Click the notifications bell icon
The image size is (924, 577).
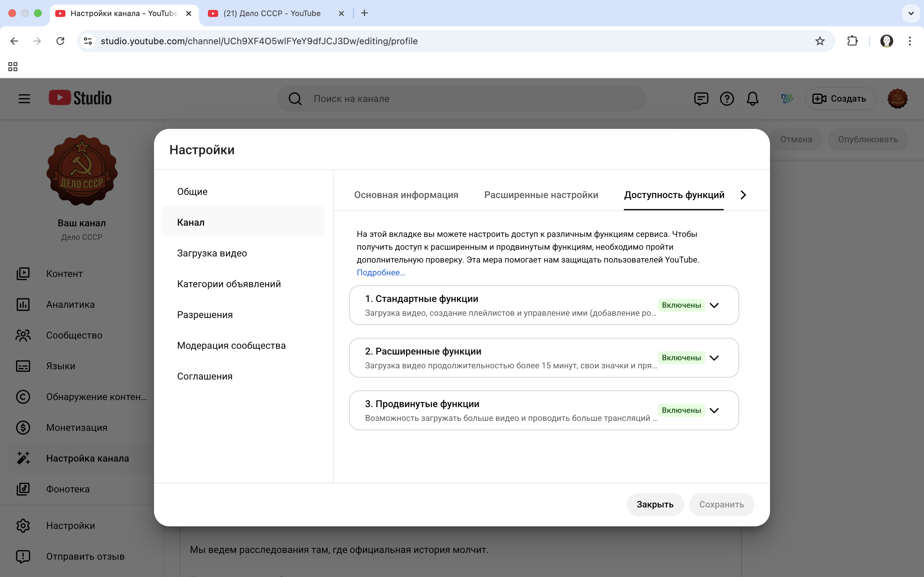point(752,99)
